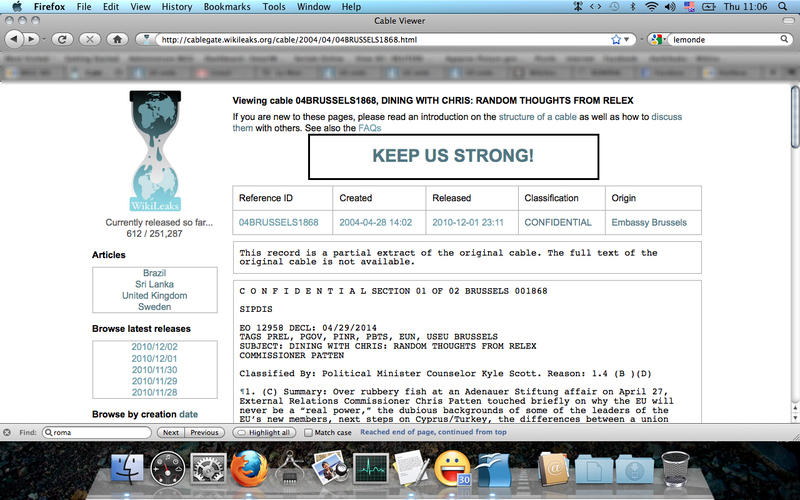Click the page vertical scrollbar thumb
The width and height of the screenshot is (800, 500).
[x=795, y=116]
